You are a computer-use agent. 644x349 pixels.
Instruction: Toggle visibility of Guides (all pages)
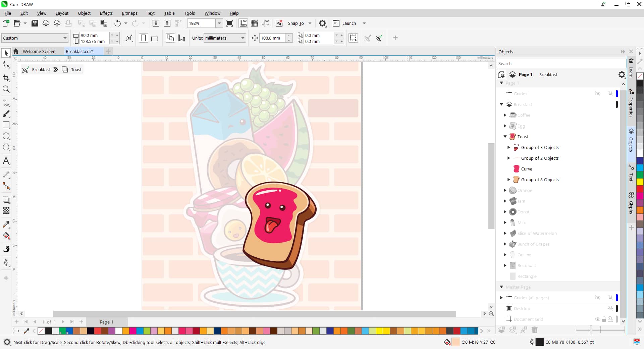[598, 298]
